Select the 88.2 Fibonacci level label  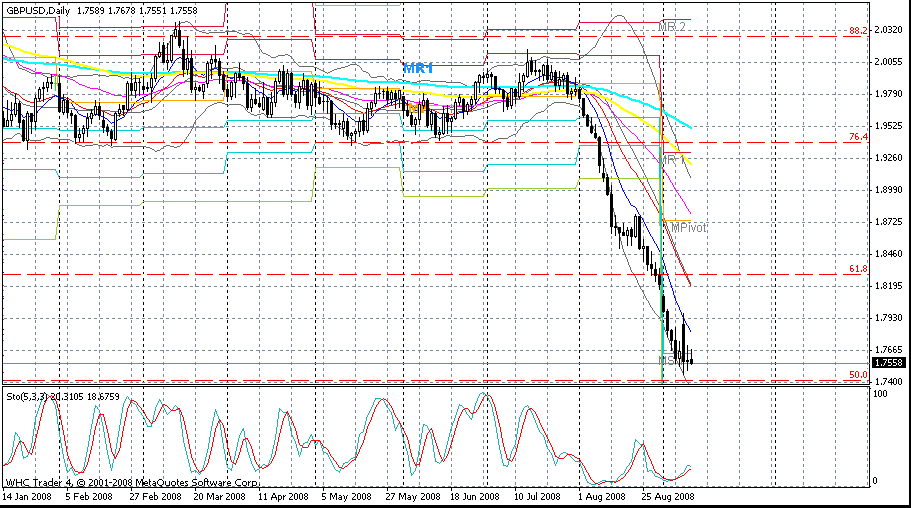[x=857, y=31]
